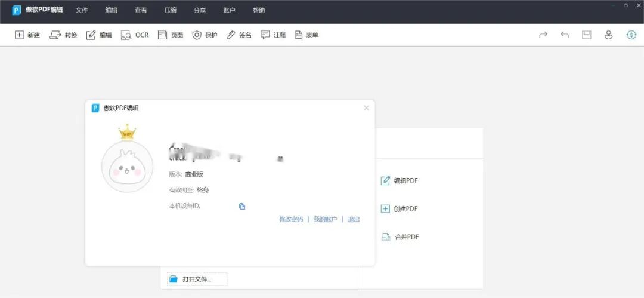Click the undo arrow icon
The width and height of the screenshot is (644, 298).
[x=565, y=35]
